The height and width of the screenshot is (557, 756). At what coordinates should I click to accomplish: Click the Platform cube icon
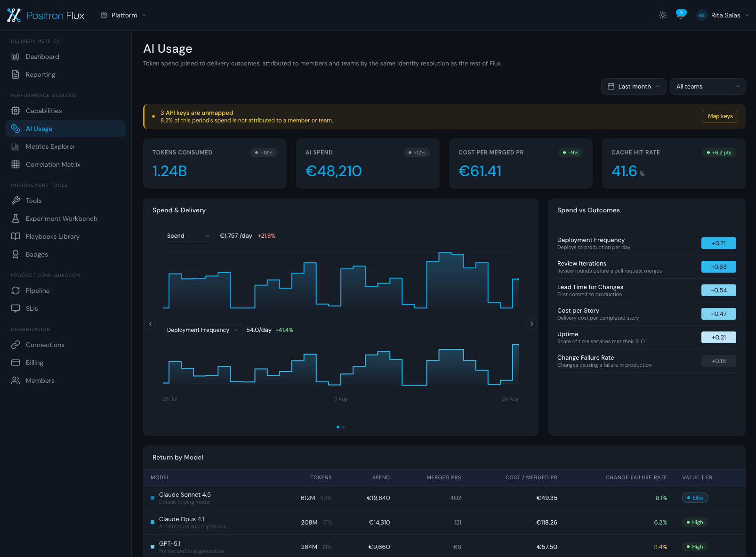[104, 15]
